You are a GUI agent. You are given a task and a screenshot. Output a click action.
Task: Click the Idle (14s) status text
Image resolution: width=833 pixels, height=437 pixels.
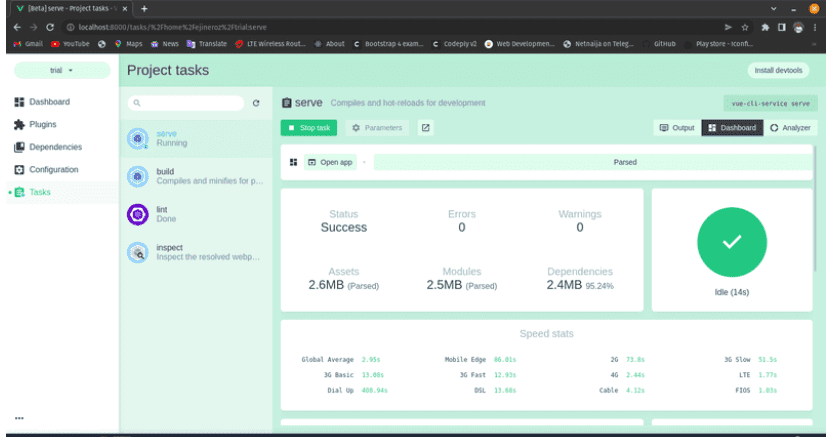point(732,292)
